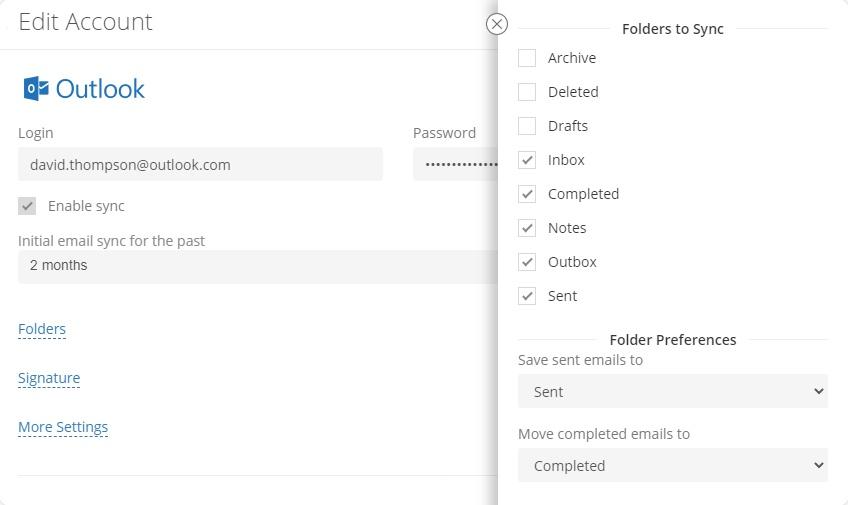Uncheck the Inbox folder sync

tap(527, 160)
